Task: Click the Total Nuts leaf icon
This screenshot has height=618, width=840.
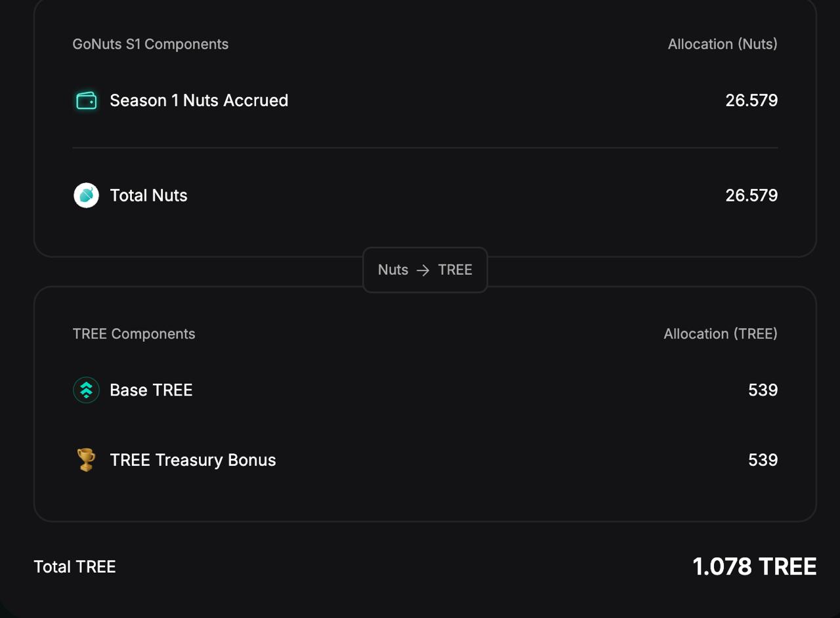Action: (x=86, y=196)
